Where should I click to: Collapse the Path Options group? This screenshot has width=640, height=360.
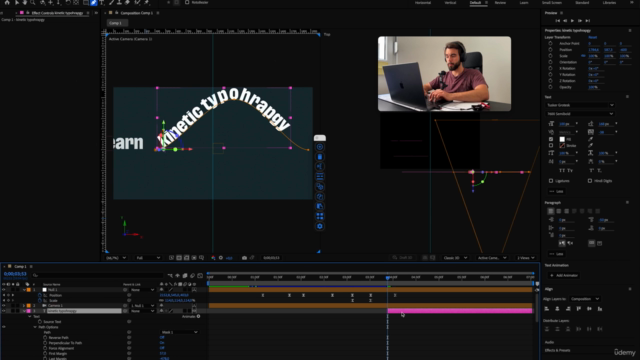point(35,327)
